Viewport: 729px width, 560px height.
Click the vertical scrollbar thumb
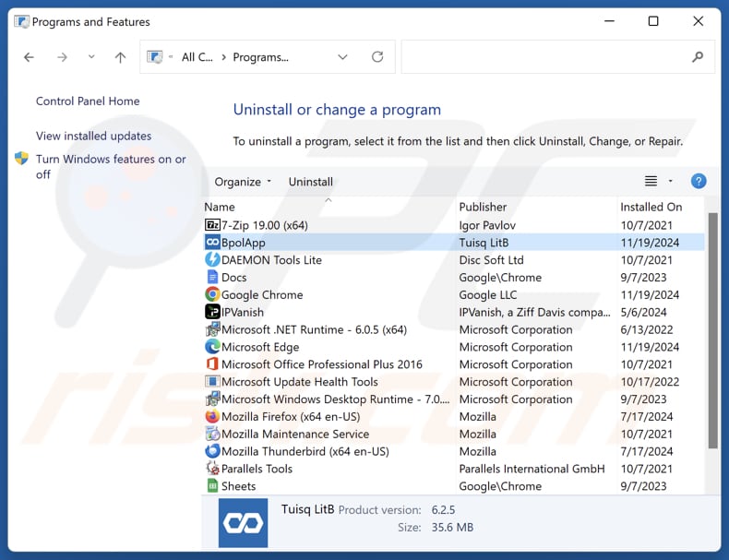coord(712,330)
